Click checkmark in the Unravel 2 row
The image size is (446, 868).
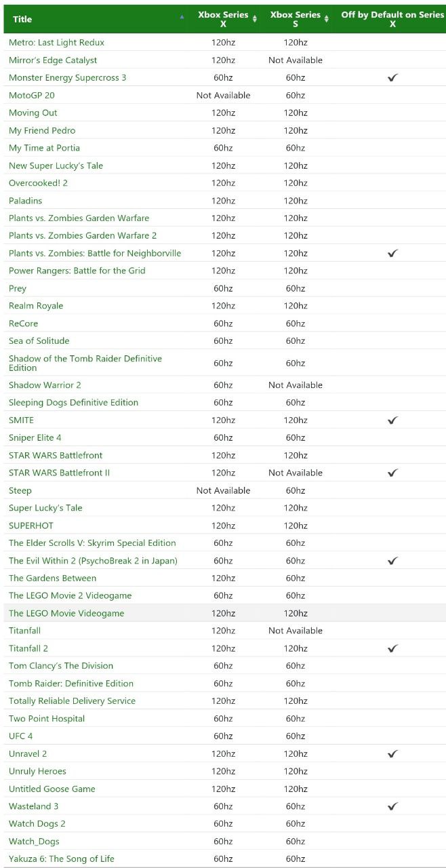coord(392,754)
